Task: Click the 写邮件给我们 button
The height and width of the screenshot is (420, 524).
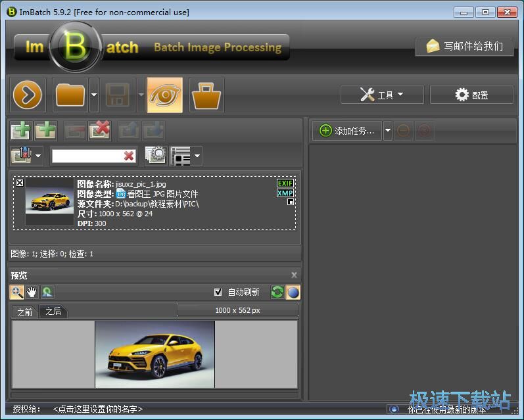Action: pyautogui.click(x=464, y=46)
